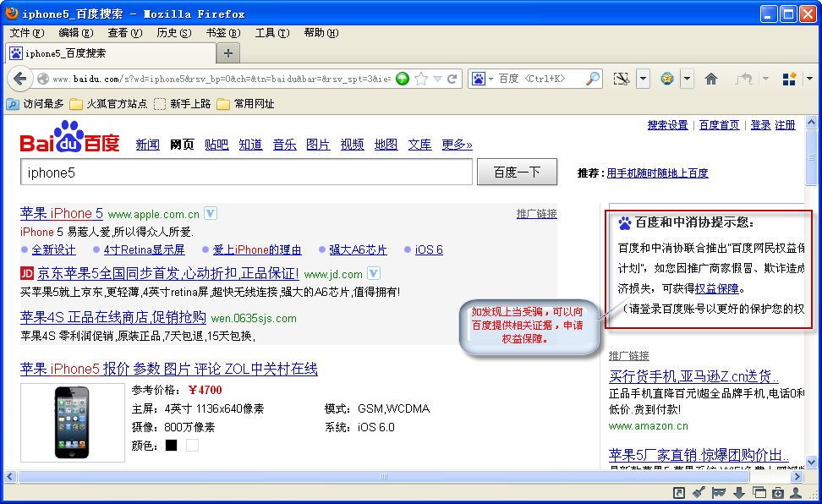Open the 4寸Retina显示屏 sublink
Image resolution: width=822 pixels, height=504 pixels.
point(144,250)
